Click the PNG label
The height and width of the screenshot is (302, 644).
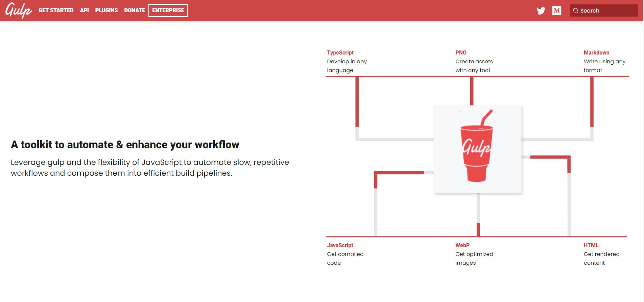(461, 52)
